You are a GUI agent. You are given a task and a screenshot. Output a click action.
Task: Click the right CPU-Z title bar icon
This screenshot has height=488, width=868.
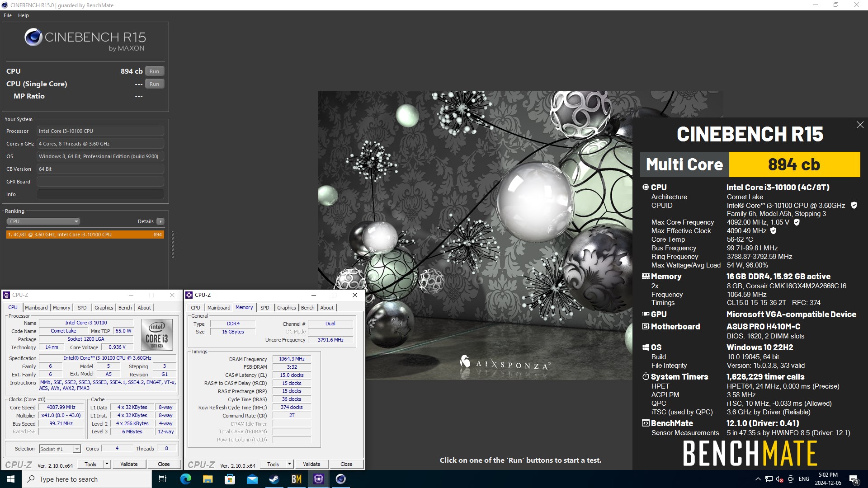189,295
